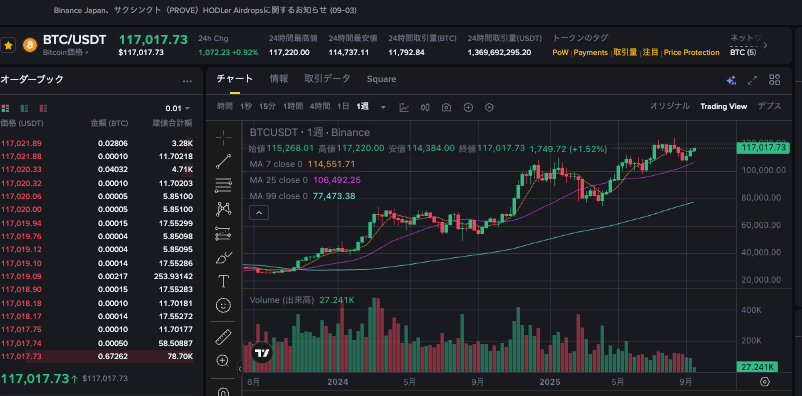
Task: Collapse drawing toolbar side arrow
Action: coord(239,368)
